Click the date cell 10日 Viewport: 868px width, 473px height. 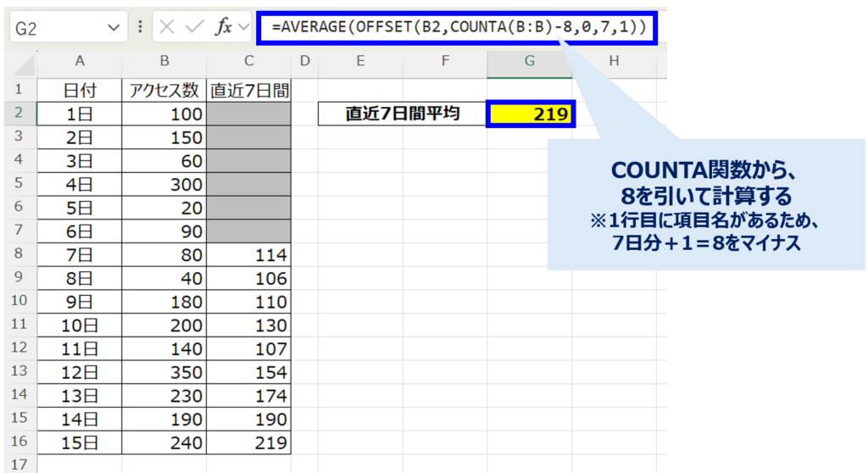pos(80,326)
